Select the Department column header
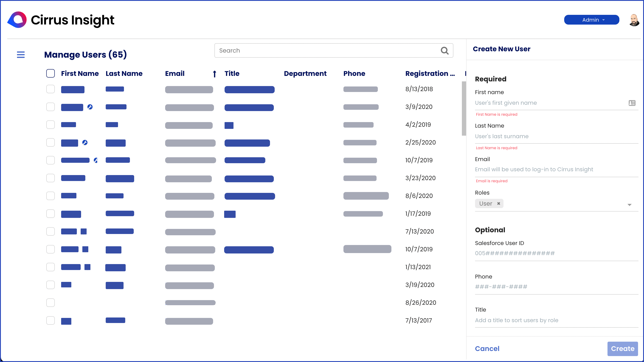Image resolution: width=644 pixels, height=362 pixels. click(x=305, y=73)
